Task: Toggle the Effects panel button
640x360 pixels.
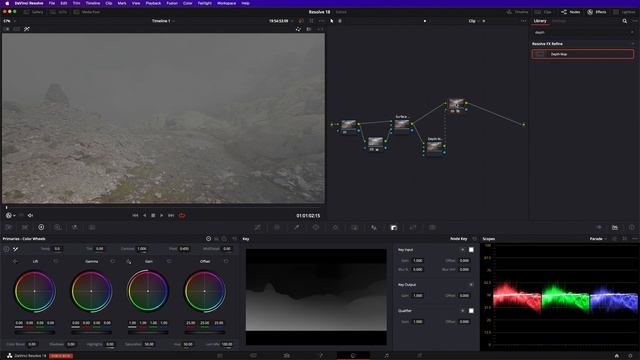Action: 597,12
